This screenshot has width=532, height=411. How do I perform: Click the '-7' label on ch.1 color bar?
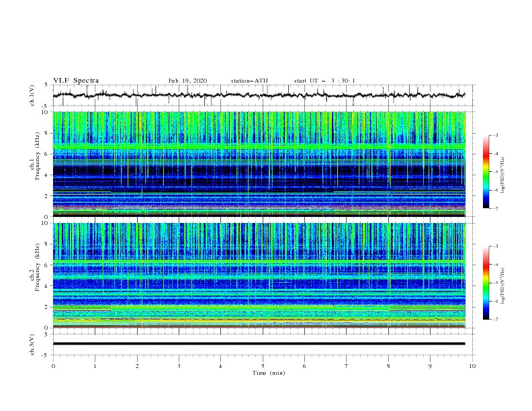point(495,208)
